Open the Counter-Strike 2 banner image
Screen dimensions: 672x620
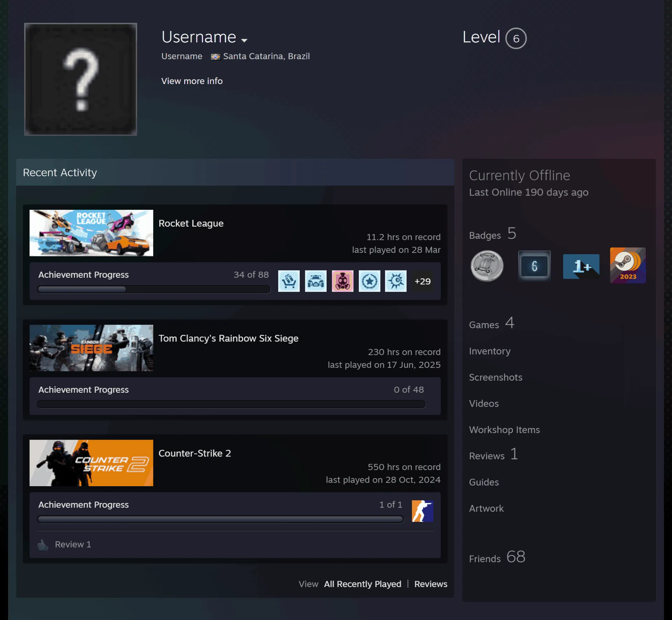pos(91,463)
